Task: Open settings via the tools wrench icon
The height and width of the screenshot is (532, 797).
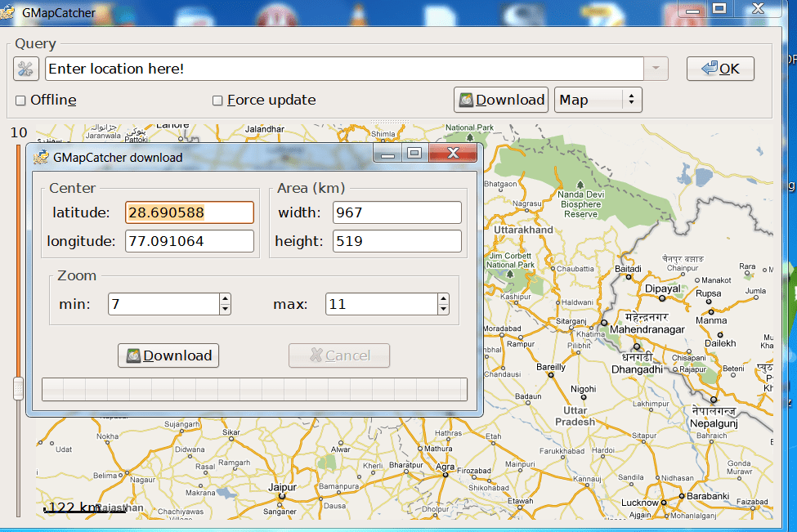Action: pos(26,69)
